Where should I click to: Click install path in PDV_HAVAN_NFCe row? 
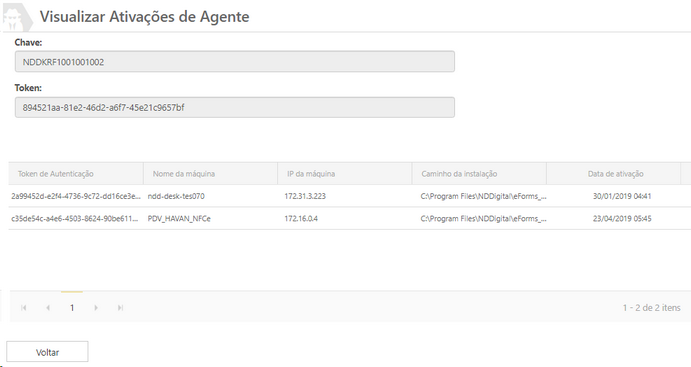tap(483, 219)
